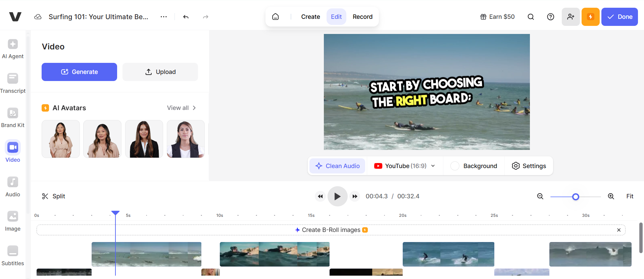Select the large wave clip at timeline end
Viewport: 644px width, 279px height.
click(x=590, y=254)
